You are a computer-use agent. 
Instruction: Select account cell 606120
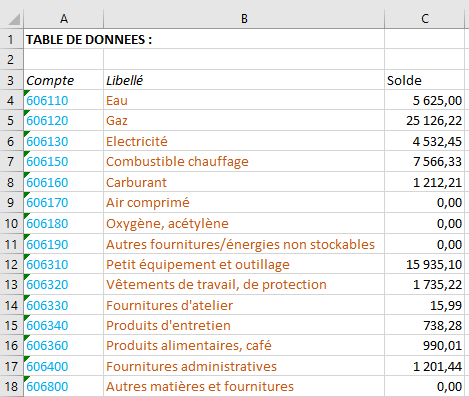point(64,120)
